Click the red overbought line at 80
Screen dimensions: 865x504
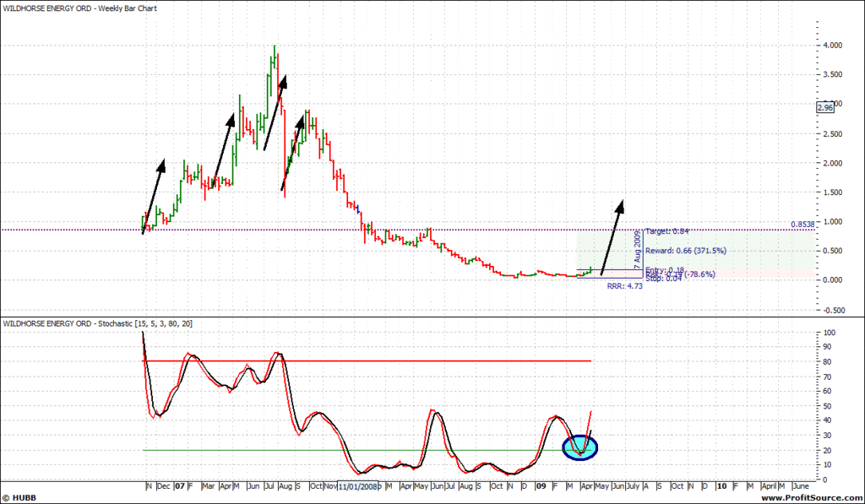pyautogui.click(x=367, y=361)
